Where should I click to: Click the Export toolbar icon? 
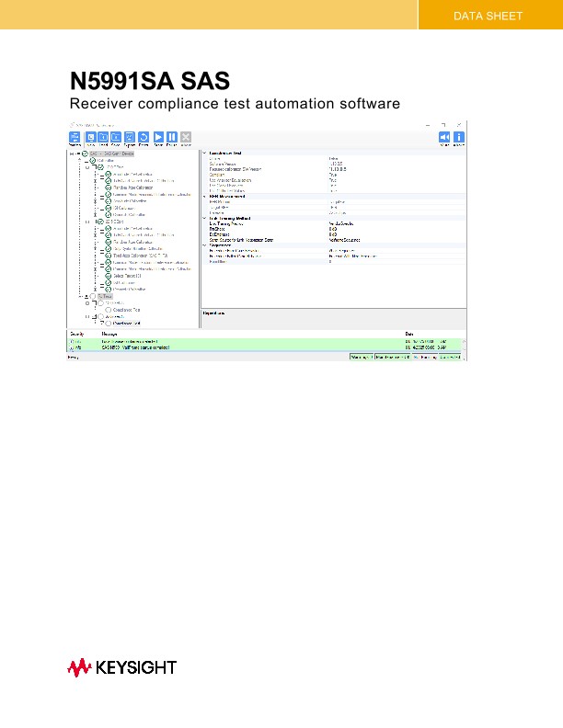point(129,137)
